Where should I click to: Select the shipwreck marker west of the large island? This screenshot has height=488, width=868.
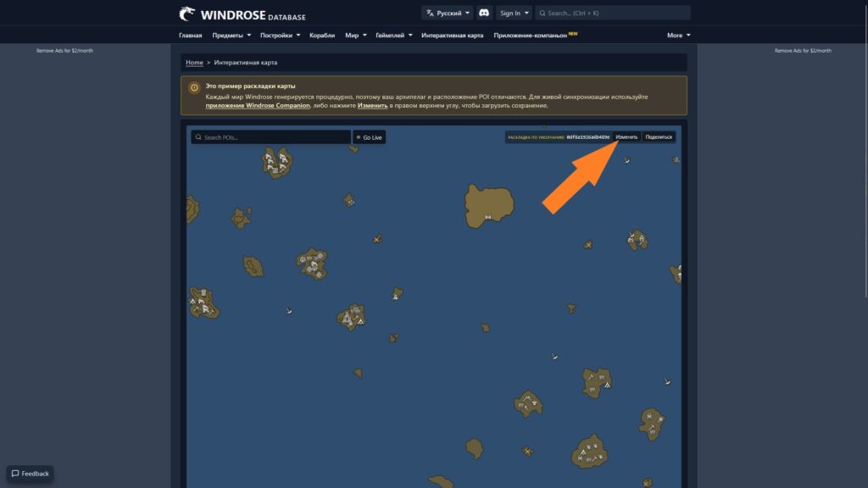click(x=377, y=239)
